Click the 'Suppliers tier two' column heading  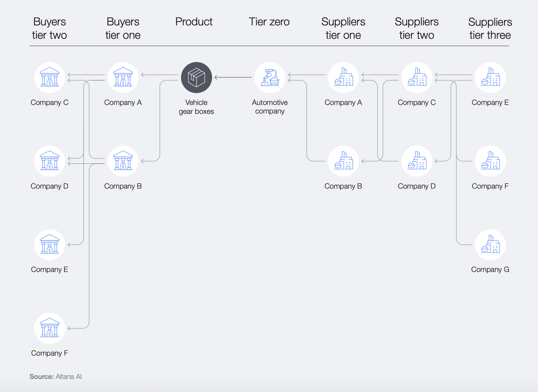417,28
